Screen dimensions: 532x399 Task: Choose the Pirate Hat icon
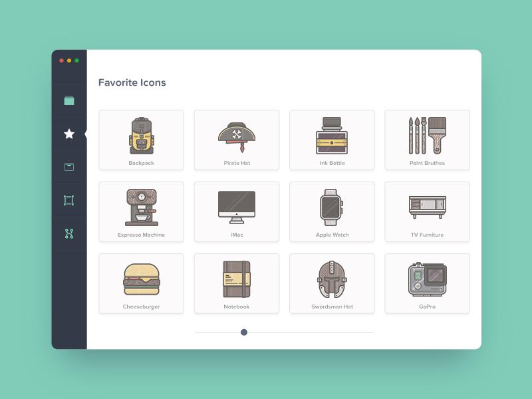(237, 140)
